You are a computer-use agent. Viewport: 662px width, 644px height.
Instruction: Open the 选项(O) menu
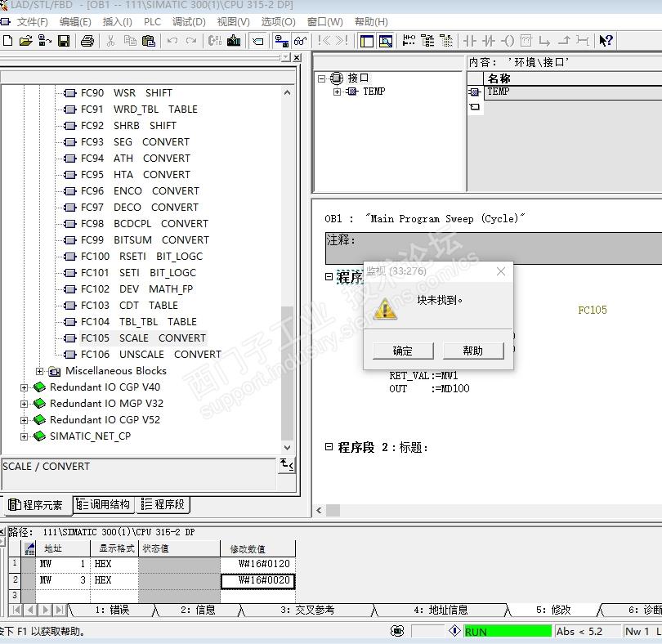[x=278, y=22]
